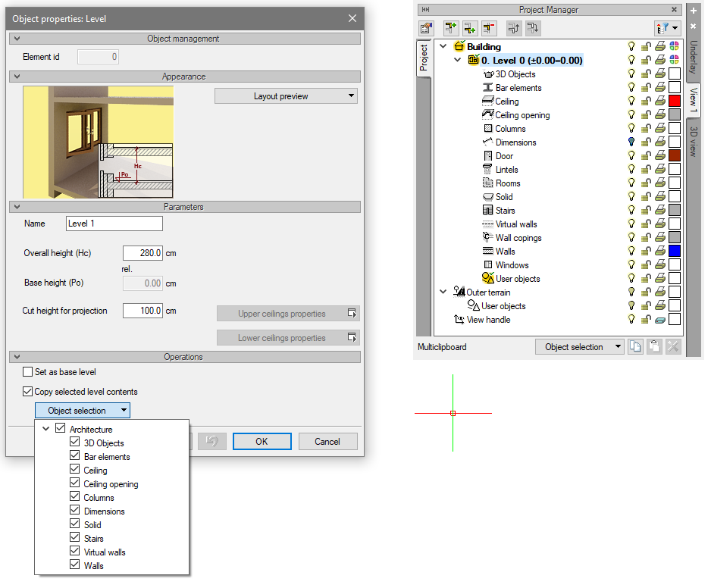Click the plus icon at top of side tab strip
711x588 pixels.
tap(694, 11)
